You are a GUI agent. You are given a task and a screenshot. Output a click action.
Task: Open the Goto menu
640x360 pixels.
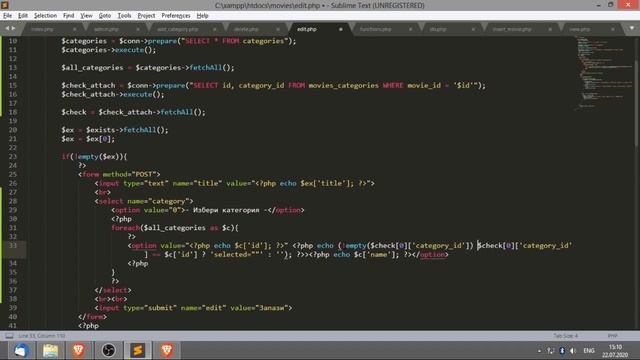(x=105, y=16)
